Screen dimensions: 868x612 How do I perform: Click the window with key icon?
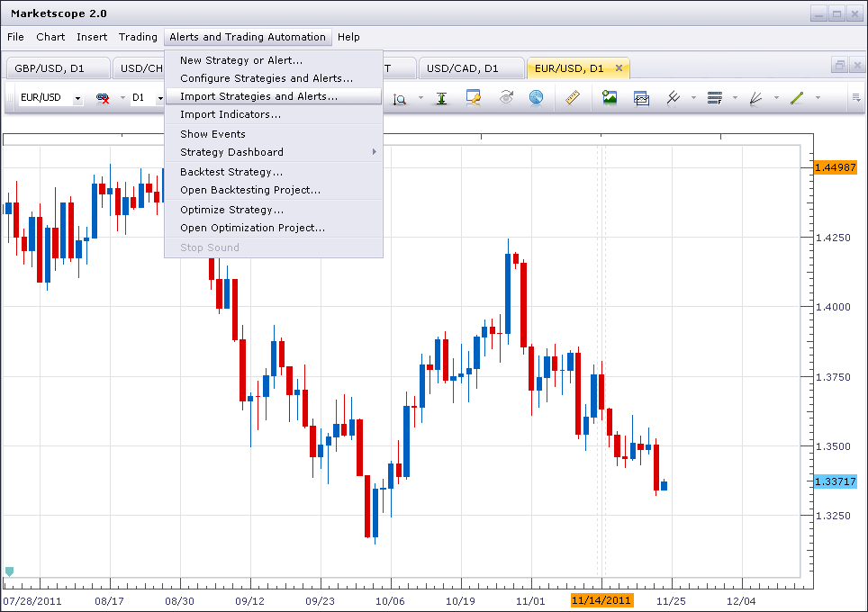coord(474,98)
